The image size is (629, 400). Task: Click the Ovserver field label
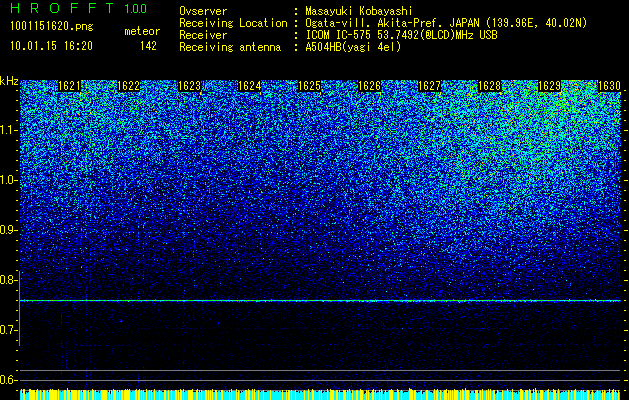pyautogui.click(x=203, y=11)
